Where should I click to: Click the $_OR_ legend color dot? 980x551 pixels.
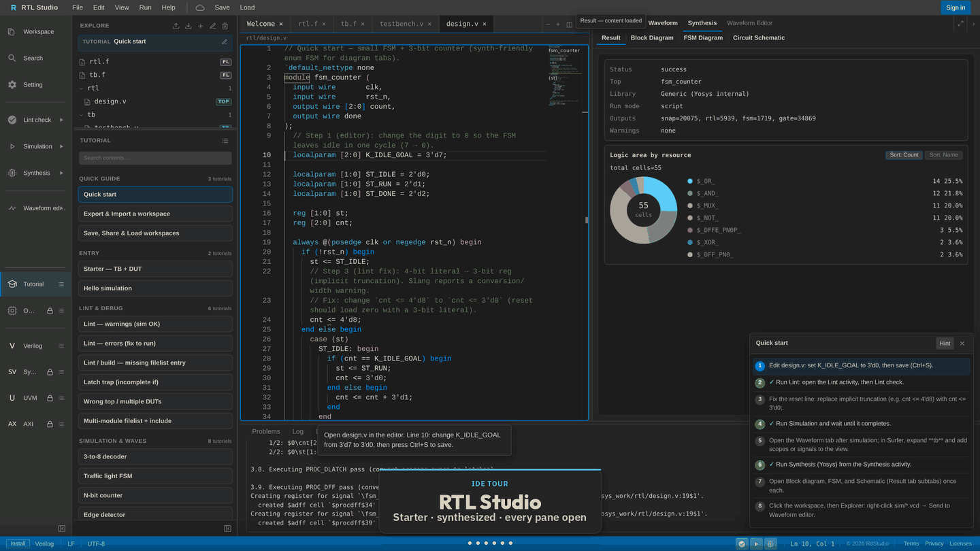(x=690, y=182)
